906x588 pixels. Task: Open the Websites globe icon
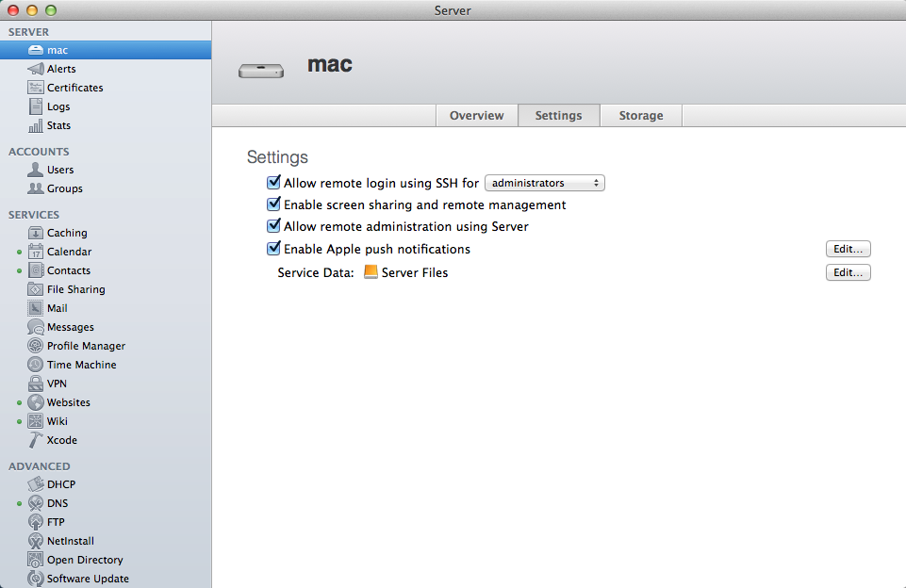tap(36, 402)
